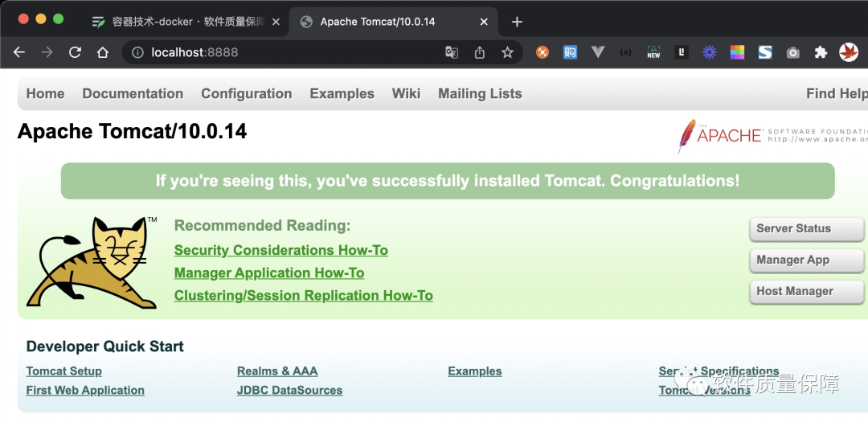
Task: Click the site info icon in address bar
Action: tap(138, 52)
